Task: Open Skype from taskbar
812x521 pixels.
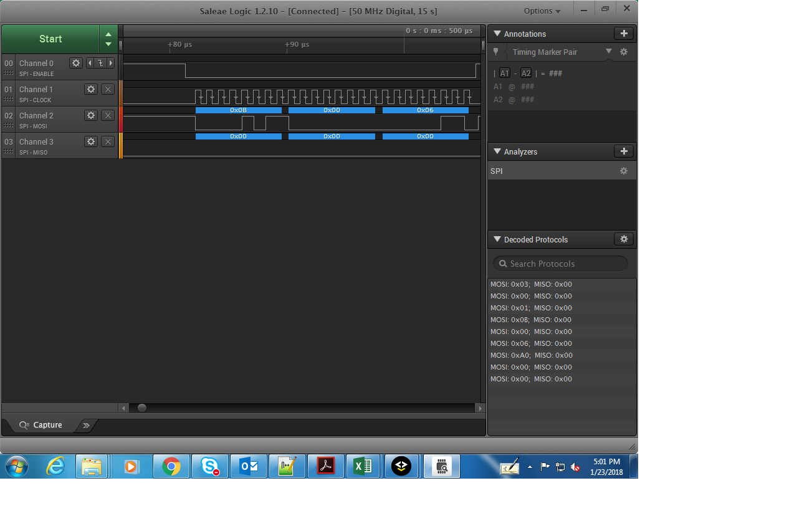Action: [x=210, y=466]
